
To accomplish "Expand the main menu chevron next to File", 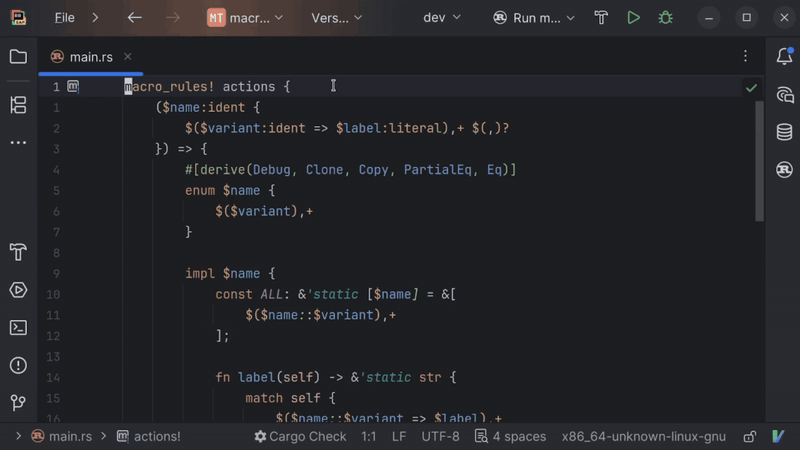I will [x=95, y=18].
